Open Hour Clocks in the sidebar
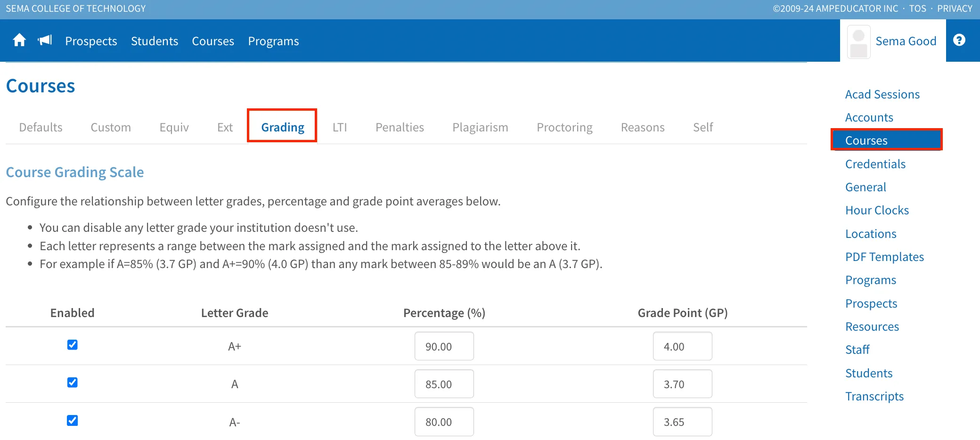 (877, 210)
